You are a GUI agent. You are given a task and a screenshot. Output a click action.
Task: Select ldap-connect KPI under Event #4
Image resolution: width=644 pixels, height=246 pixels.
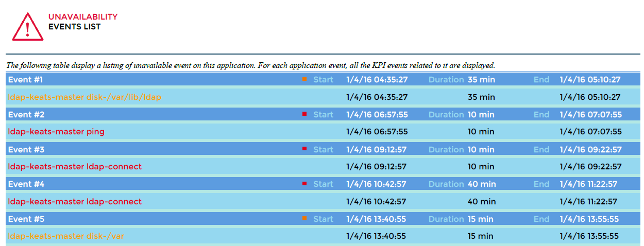pos(75,202)
